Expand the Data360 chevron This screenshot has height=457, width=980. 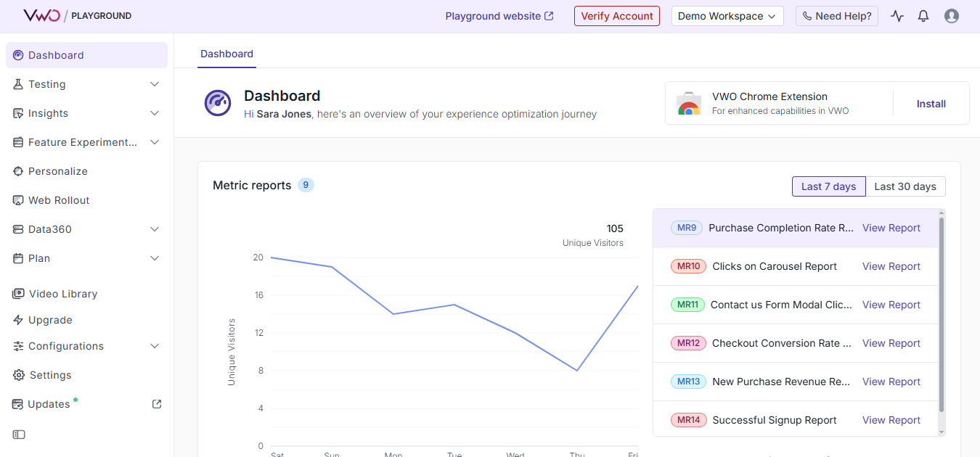point(155,229)
